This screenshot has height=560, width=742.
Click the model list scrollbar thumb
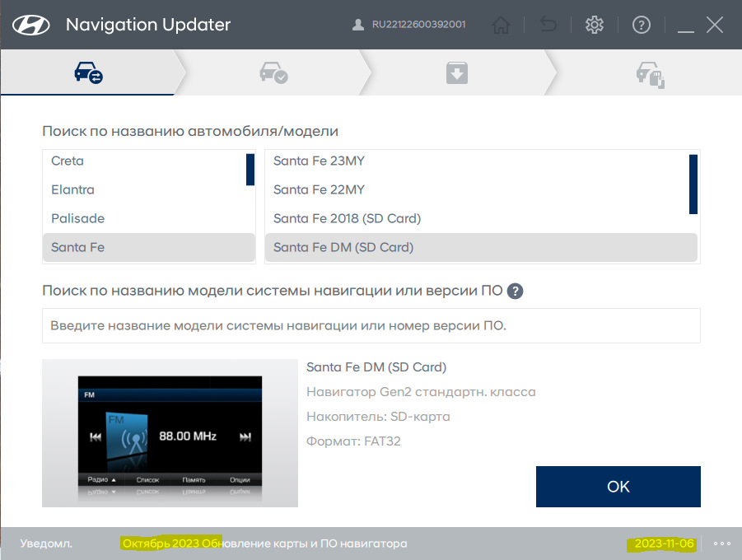coord(693,184)
